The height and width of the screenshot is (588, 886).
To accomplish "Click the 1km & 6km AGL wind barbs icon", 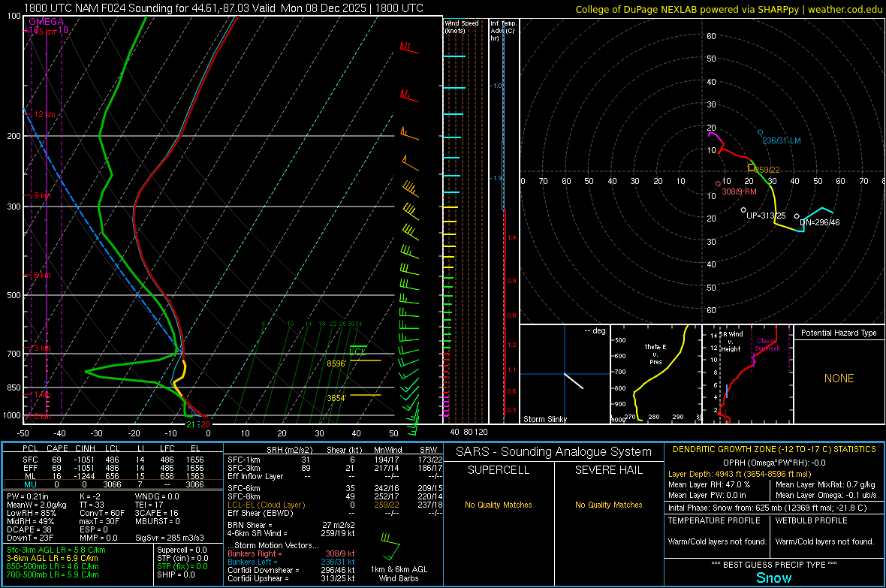I will click(390, 546).
